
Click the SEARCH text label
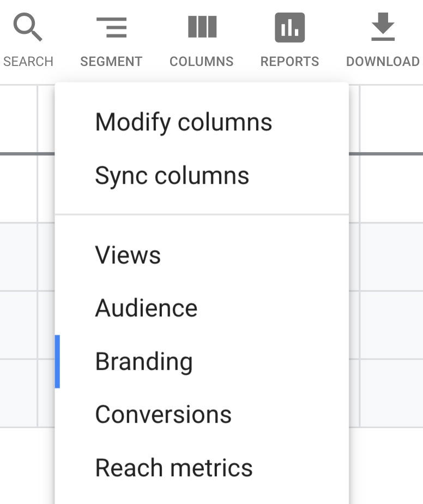[x=28, y=62]
